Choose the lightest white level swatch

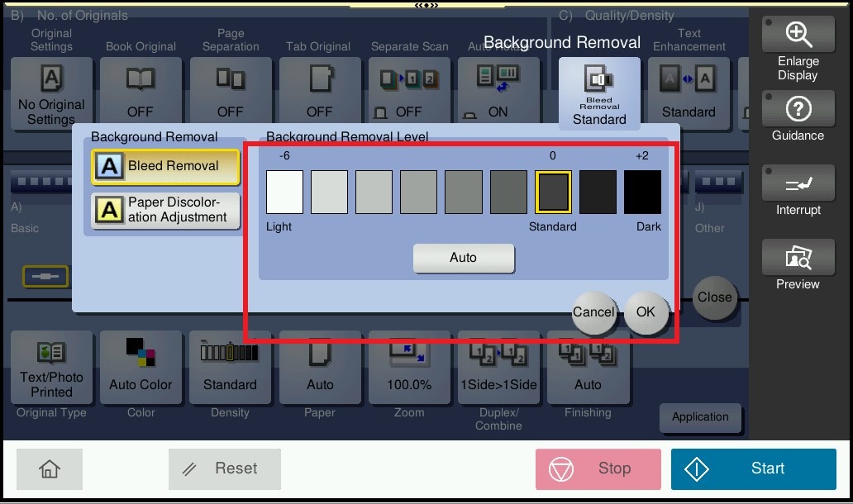click(x=284, y=193)
